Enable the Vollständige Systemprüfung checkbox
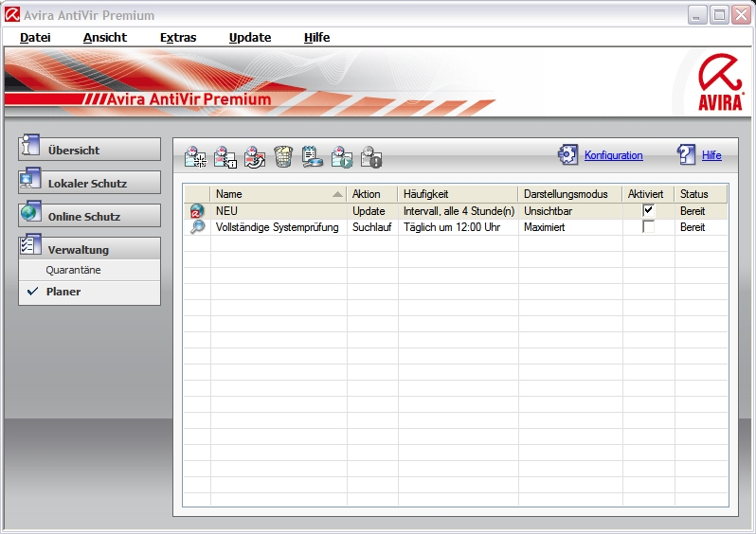The width and height of the screenshot is (756, 534). (648, 227)
